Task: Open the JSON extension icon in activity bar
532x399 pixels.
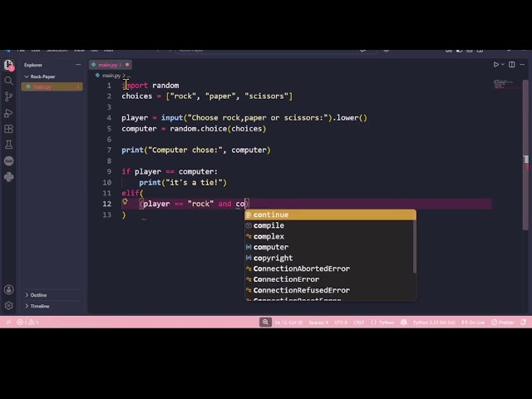Action: point(8,160)
